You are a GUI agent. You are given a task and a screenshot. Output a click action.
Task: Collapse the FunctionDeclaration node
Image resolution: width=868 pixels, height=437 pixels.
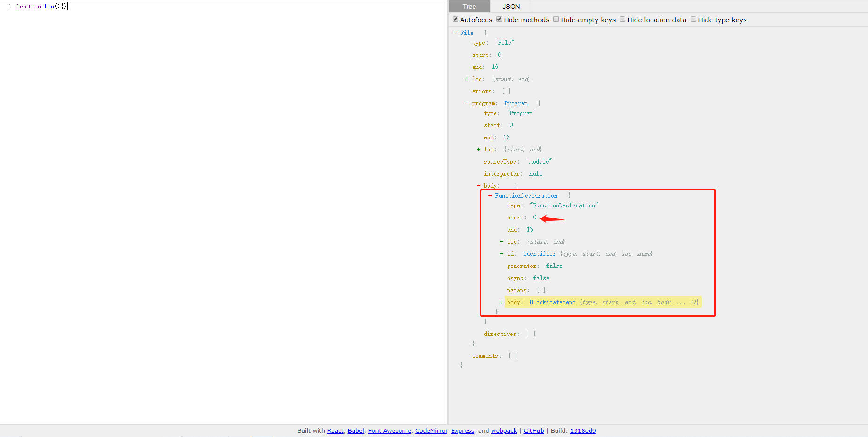click(490, 195)
